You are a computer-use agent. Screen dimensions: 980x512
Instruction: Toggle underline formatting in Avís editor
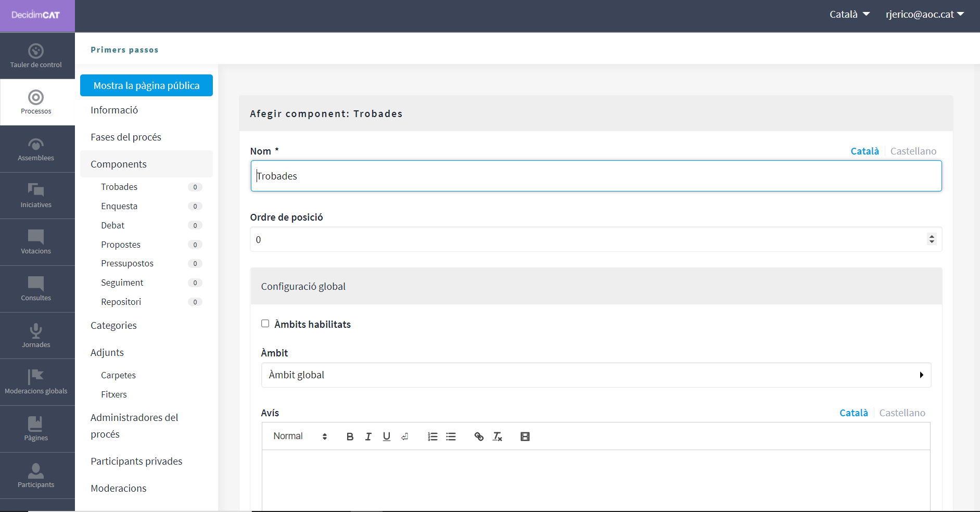tap(386, 437)
